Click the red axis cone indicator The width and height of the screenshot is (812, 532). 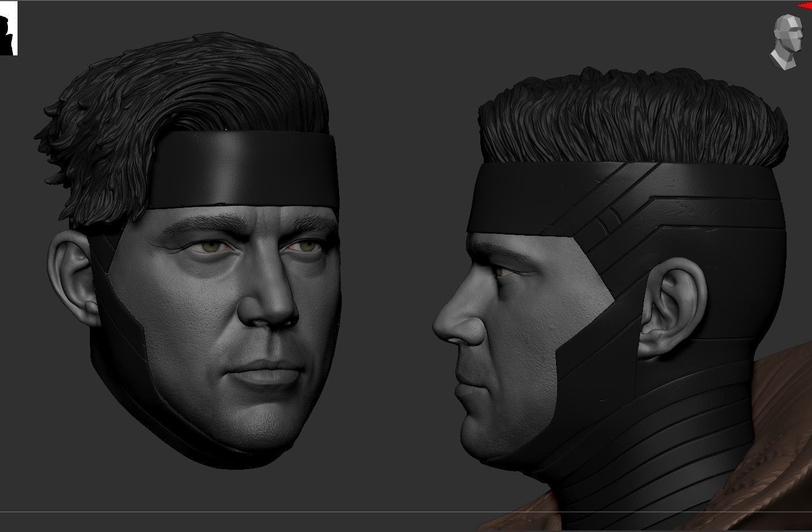point(805,6)
